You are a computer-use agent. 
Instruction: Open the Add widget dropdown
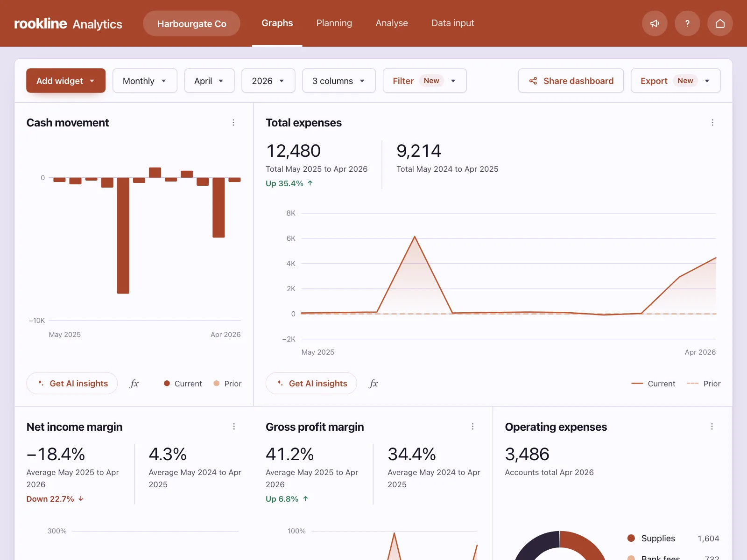click(x=66, y=81)
